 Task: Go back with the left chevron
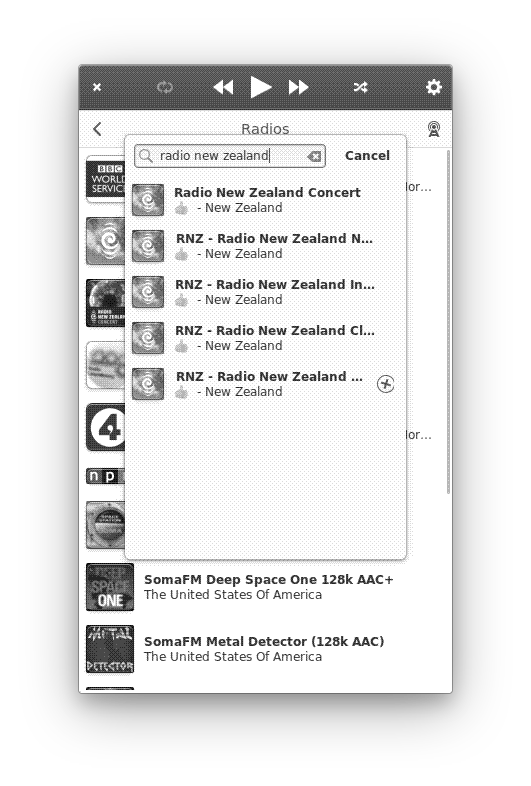pos(97,129)
